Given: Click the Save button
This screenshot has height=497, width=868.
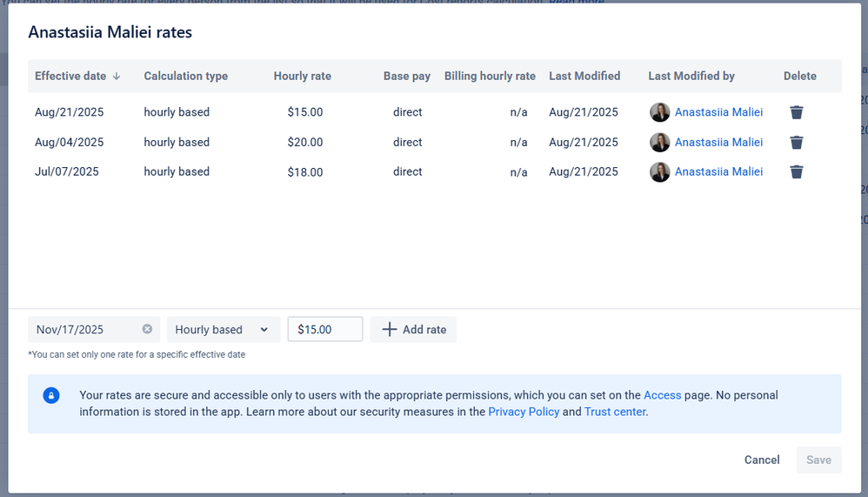Looking at the screenshot, I should 818,460.
